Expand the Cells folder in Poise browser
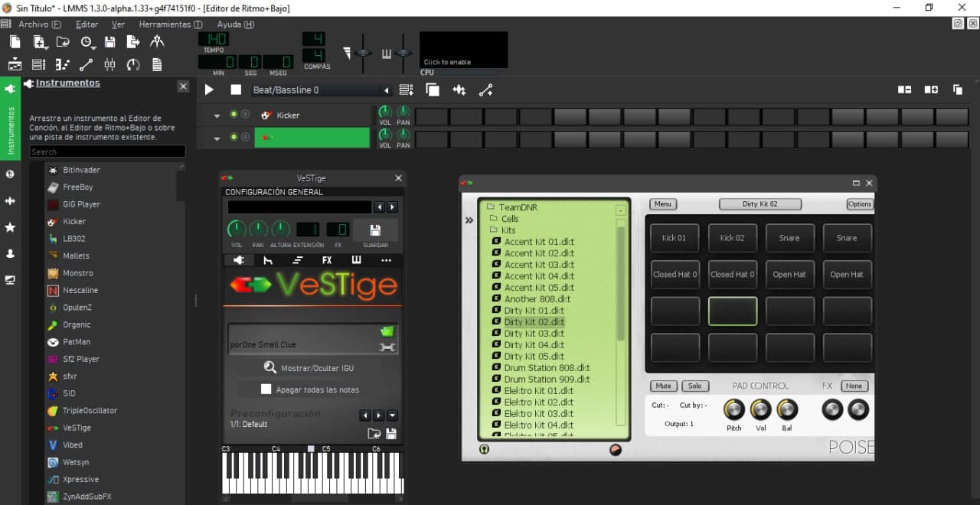This screenshot has width=980, height=505. click(493, 219)
